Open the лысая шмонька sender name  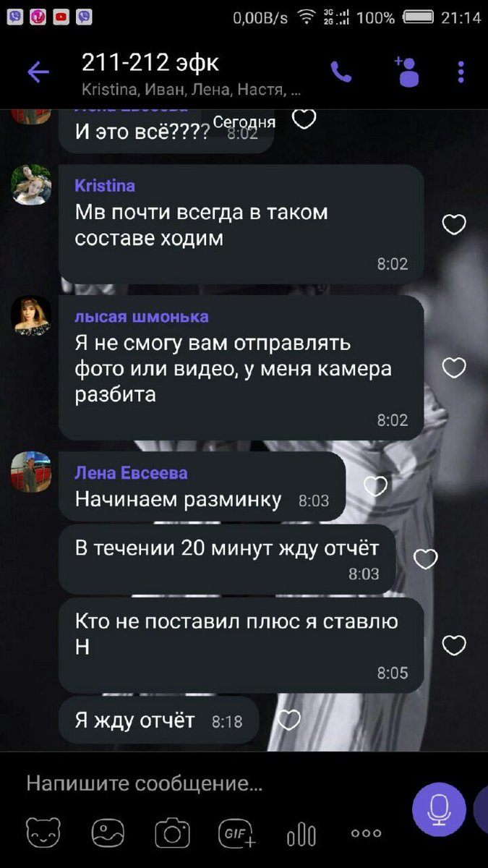142,316
